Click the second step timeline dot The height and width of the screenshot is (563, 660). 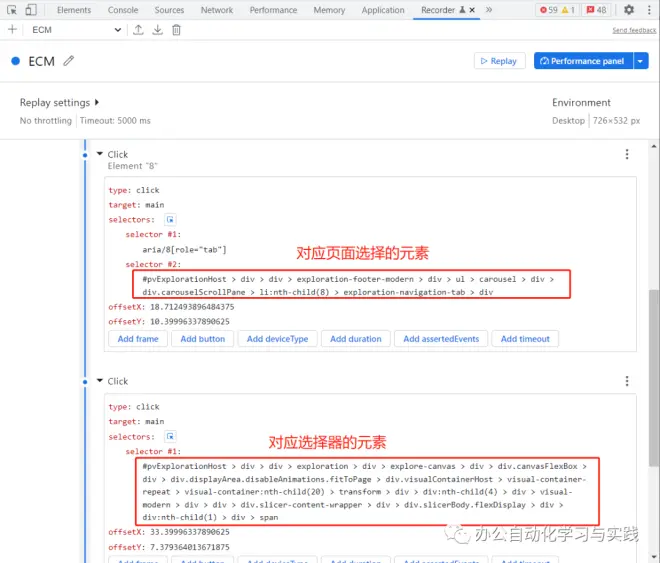coord(85,382)
